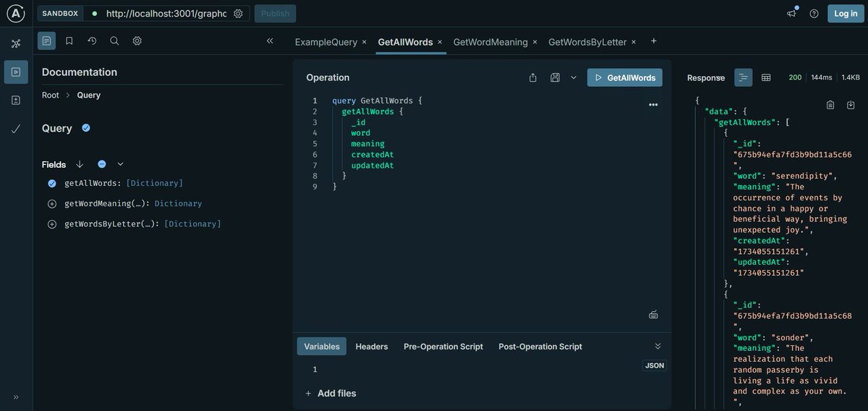The height and width of the screenshot is (411, 868).
Task: Toggle the Query checkmark next to heading
Action: point(86,128)
